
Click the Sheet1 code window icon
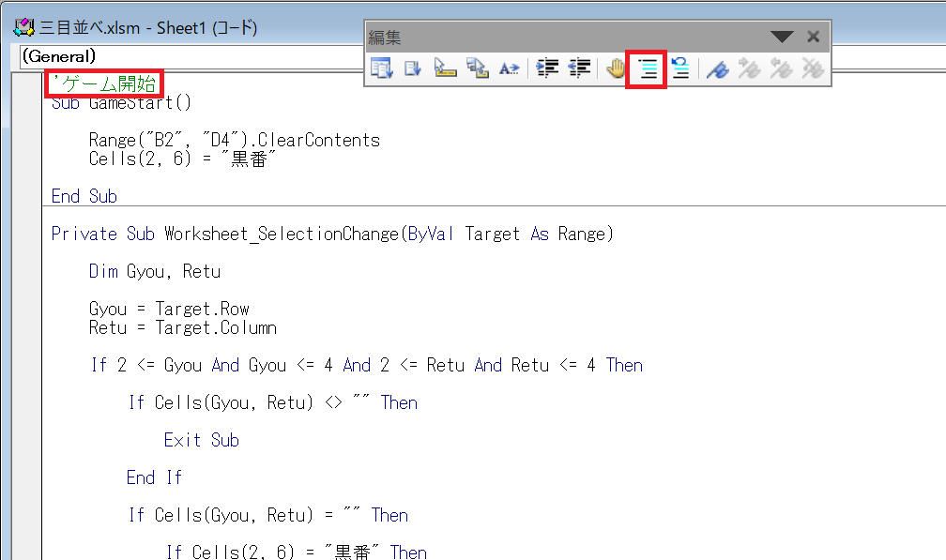click(23, 27)
